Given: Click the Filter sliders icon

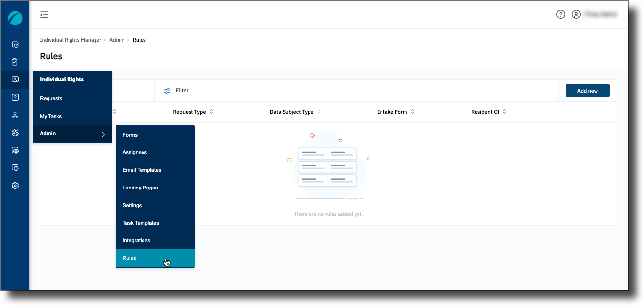Looking at the screenshot, I should click(x=167, y=91).
